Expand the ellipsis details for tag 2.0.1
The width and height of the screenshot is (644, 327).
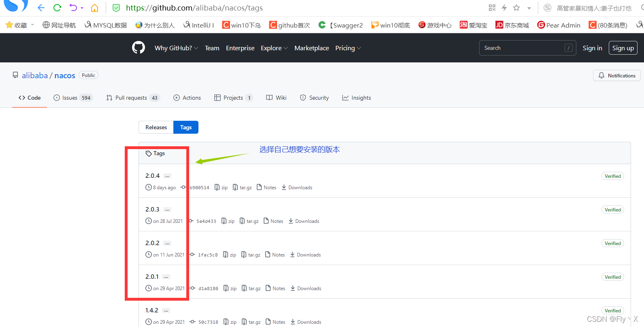point(166,277)
